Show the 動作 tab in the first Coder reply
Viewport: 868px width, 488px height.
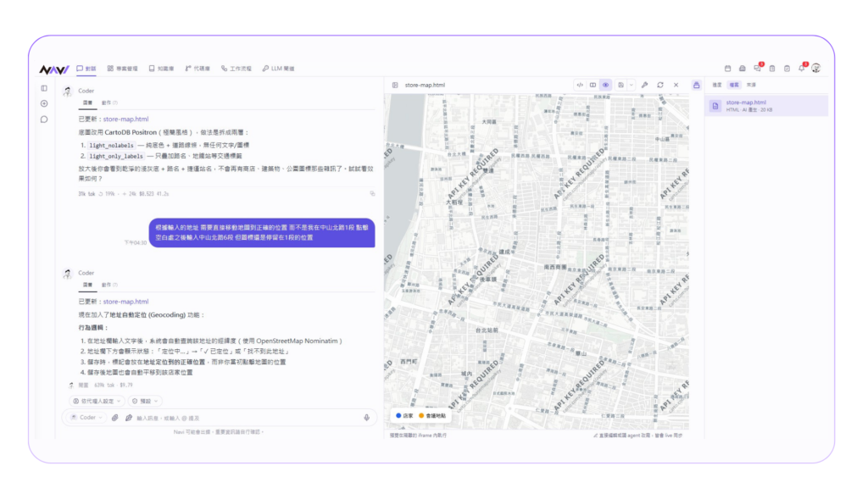point(109,103)
